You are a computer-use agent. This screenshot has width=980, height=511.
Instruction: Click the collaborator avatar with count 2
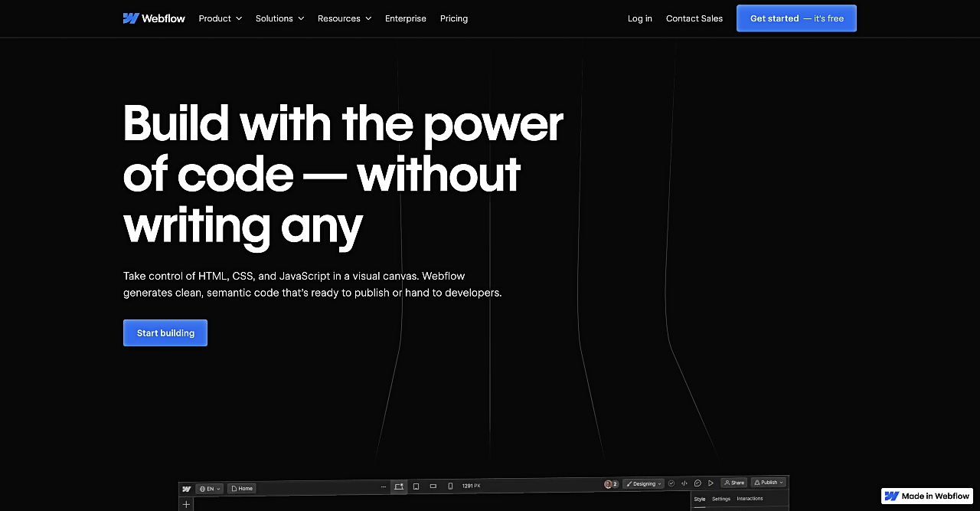[x=611, y=484]
